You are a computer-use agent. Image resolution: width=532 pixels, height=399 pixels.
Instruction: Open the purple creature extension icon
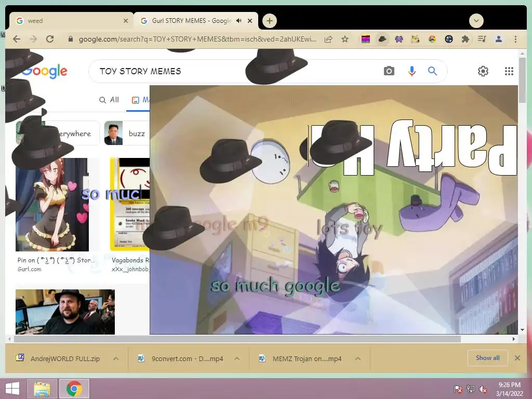click(398, 39)
